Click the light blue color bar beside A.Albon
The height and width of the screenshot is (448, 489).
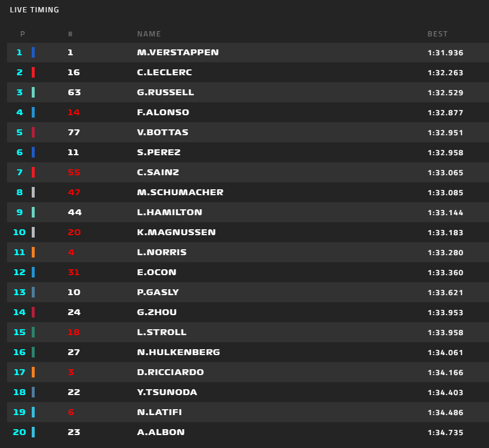[34, 432]
